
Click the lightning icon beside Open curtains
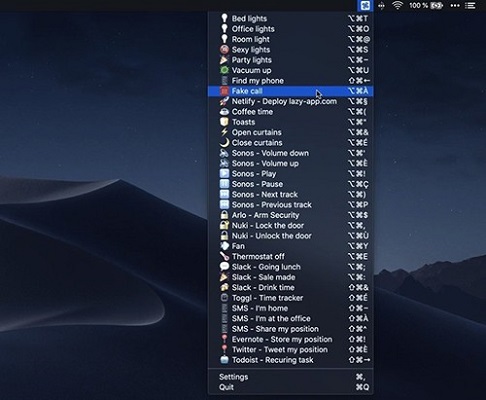tap(224, 132)
